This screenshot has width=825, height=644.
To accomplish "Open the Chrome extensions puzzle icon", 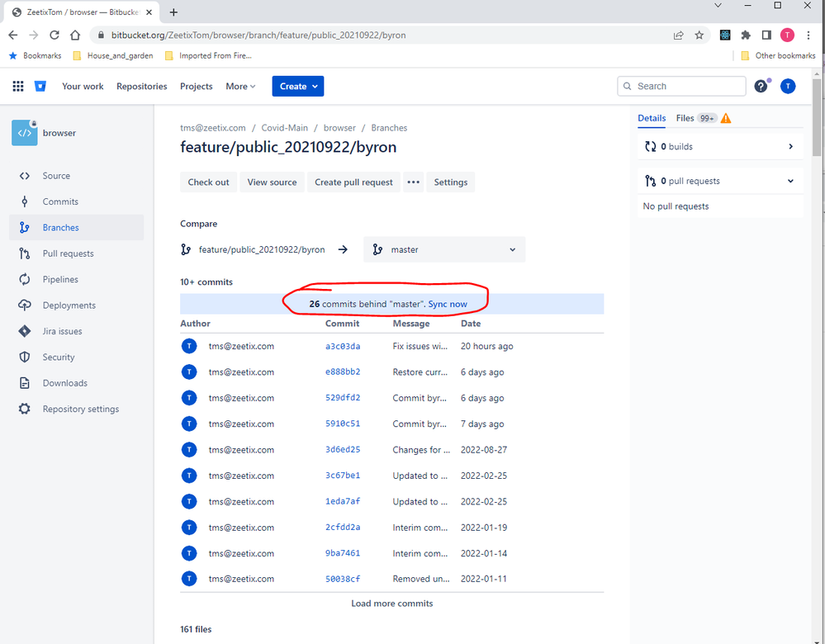I will click(x=746, y=36).
